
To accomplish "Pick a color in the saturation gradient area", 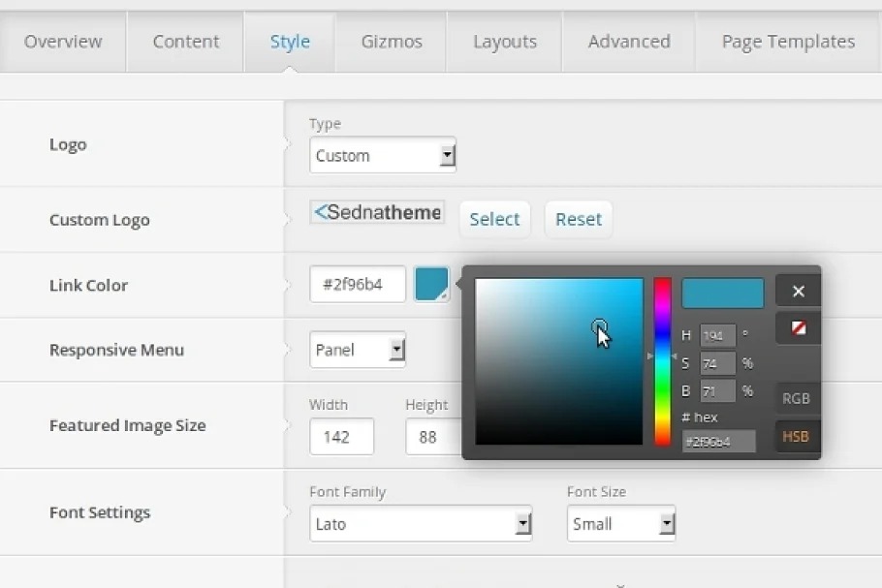I will pos(558,361).
